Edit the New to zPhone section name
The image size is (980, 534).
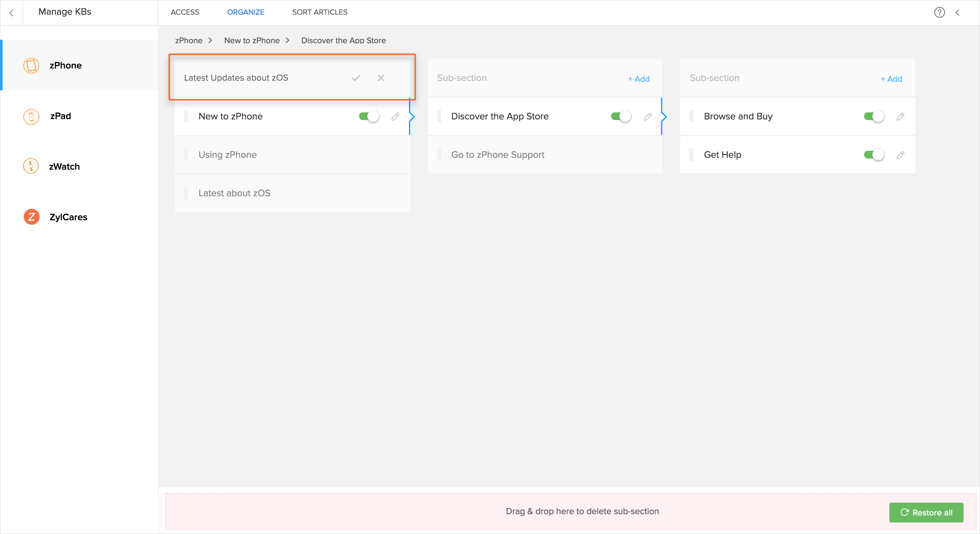[x=395, y=117]
